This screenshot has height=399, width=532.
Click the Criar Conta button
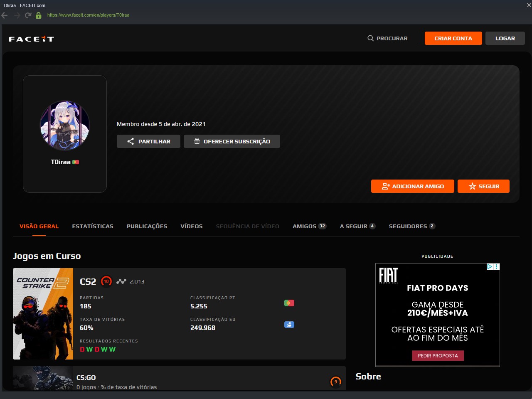pos(453,38)
